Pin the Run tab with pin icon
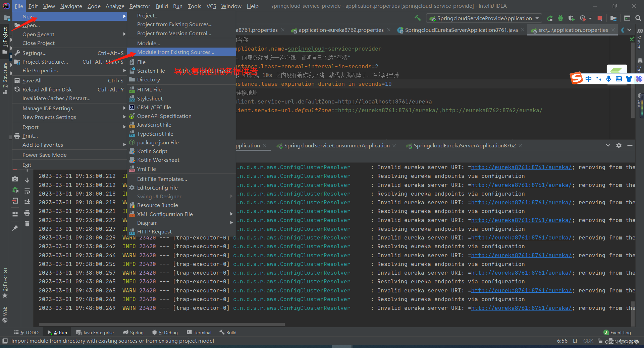 (x=15, y=228)
